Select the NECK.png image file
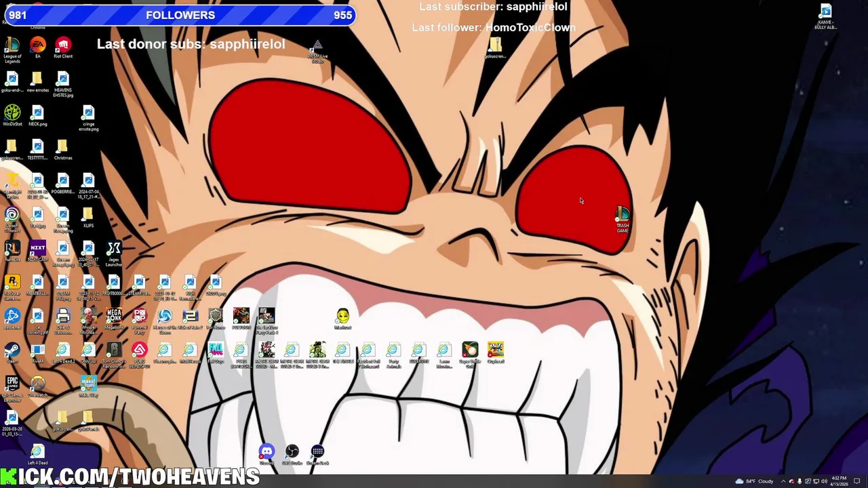The width and height of the screenshot is (868, 488). tap(37, 115)
